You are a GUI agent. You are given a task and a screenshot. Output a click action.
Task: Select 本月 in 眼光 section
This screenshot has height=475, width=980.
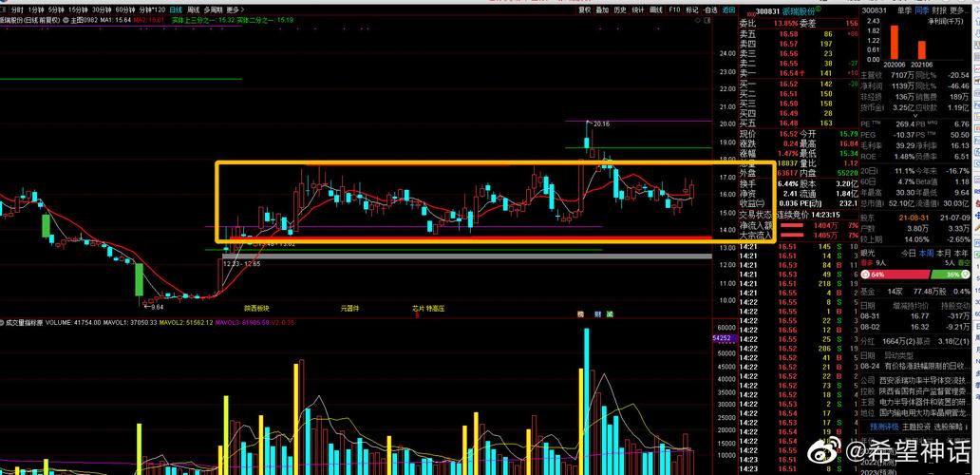pos(943,253)
